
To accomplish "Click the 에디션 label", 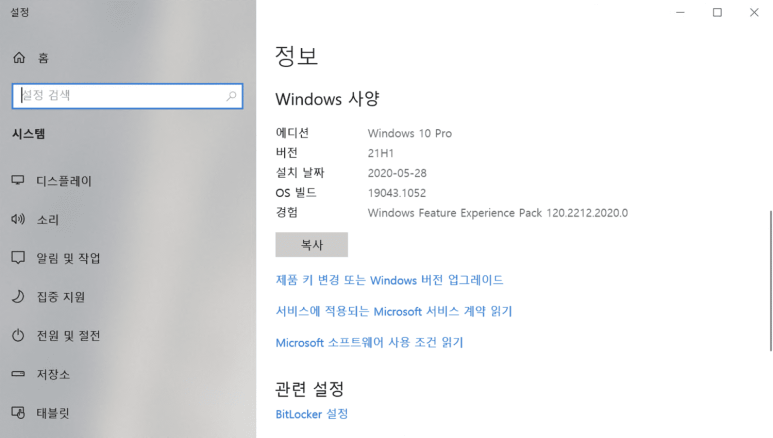I will [292, 133].
